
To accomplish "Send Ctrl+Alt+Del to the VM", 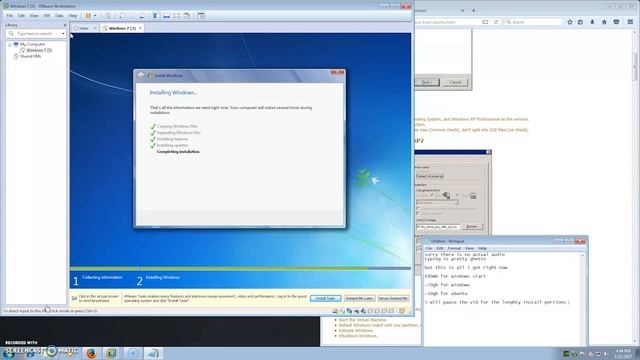I will [x=108, y=16].
